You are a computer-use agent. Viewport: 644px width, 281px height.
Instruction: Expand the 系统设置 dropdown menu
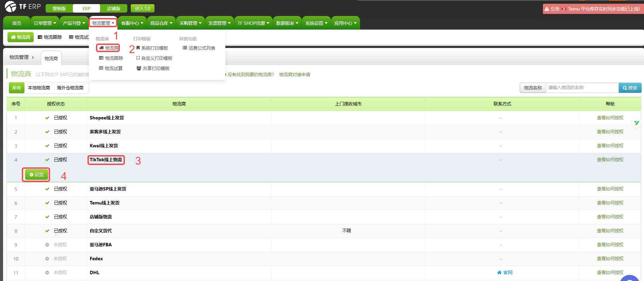tap(316, 23)
